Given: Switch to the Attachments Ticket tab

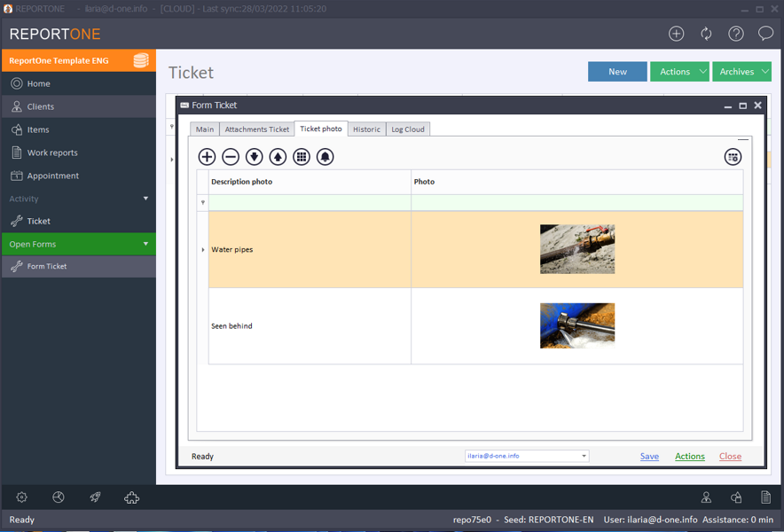Looking at the screenshot, I should pos(257,129).
